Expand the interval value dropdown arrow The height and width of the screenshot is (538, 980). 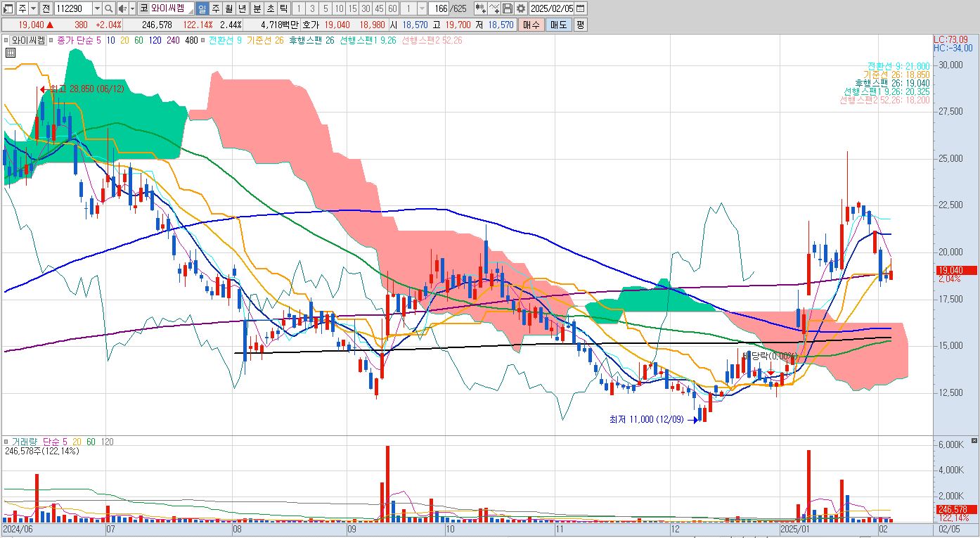(x=422, y=8)
